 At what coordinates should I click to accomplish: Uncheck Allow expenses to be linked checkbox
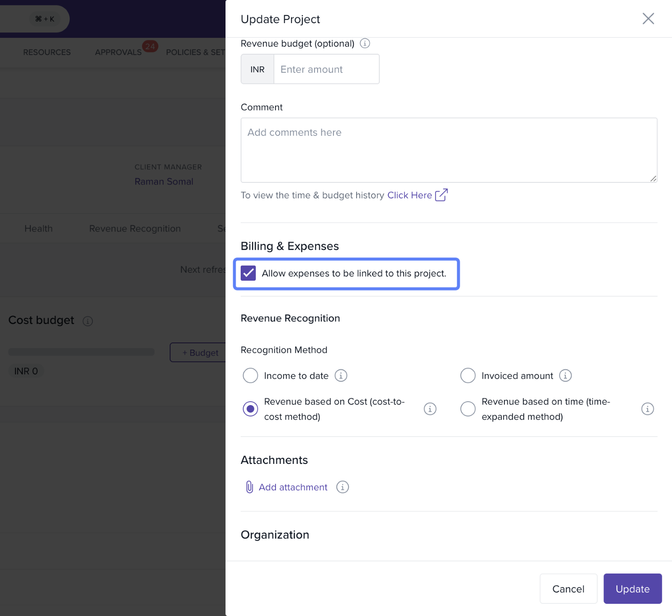248,273
